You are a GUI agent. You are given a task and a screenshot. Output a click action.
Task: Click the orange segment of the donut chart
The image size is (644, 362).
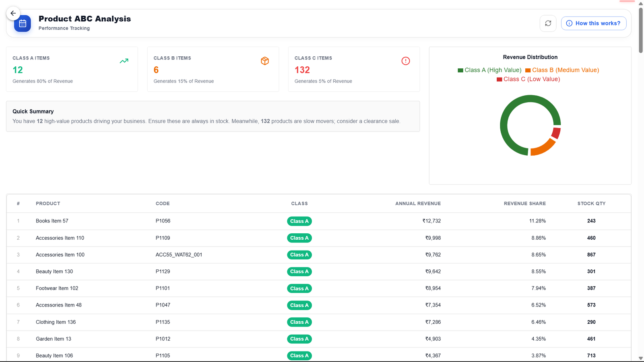coord(545,147)
